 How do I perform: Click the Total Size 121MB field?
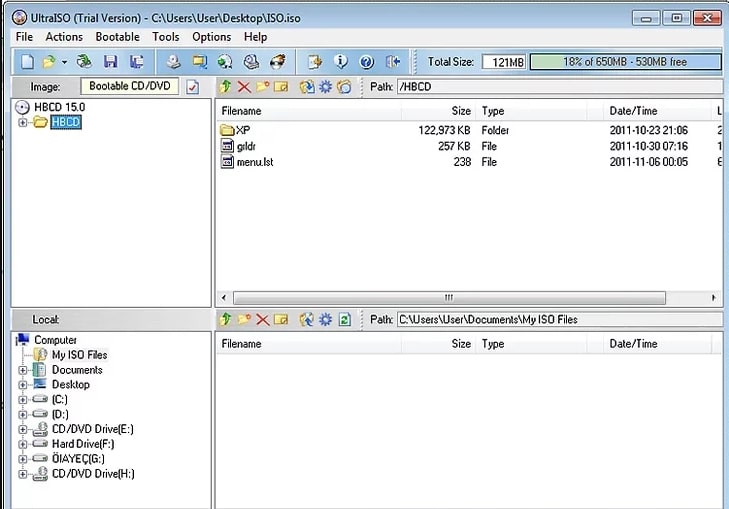coord(504,62)
